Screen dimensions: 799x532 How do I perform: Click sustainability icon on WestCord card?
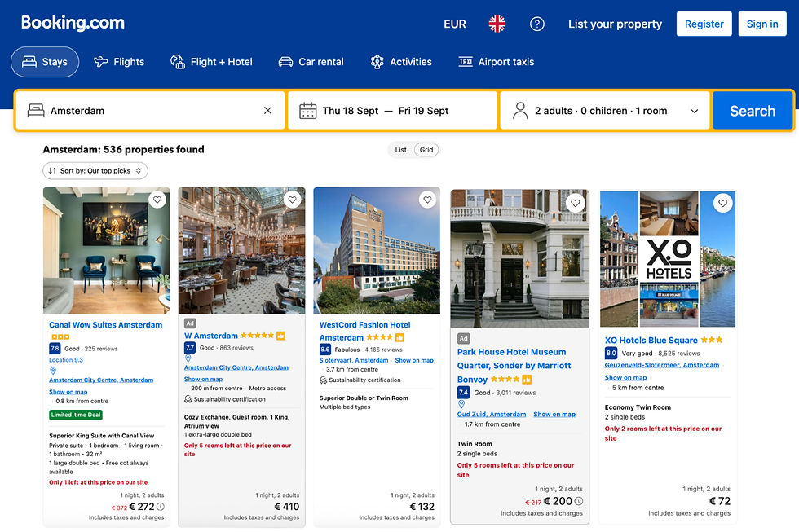tap(323, 380)
